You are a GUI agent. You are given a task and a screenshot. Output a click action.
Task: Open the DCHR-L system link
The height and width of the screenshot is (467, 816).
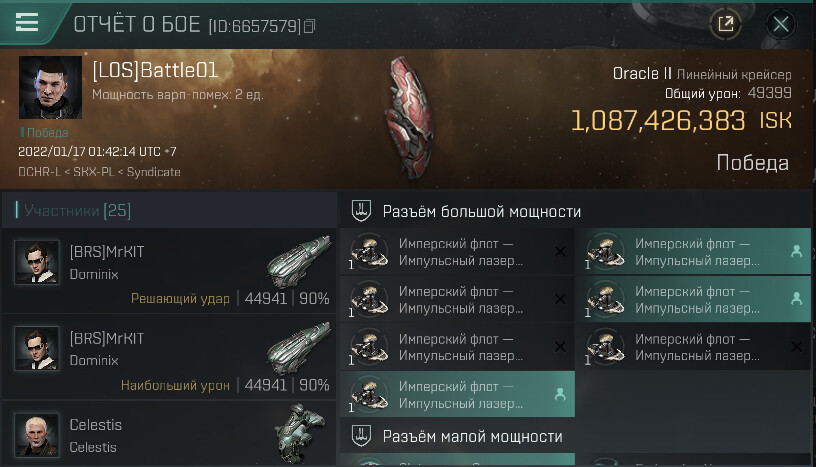coord(40,172)
